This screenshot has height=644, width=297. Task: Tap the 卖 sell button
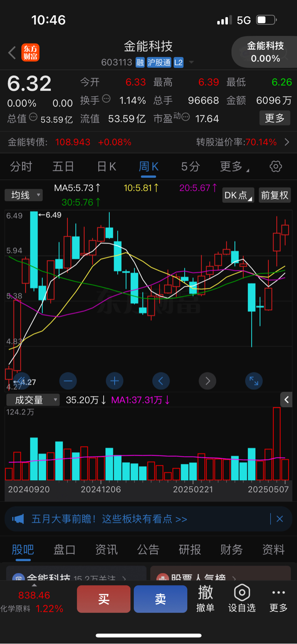click(160, 599)
